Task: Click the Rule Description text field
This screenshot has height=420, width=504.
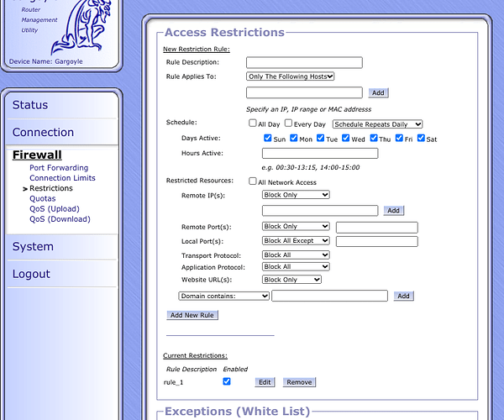Action: coord(304,62)
